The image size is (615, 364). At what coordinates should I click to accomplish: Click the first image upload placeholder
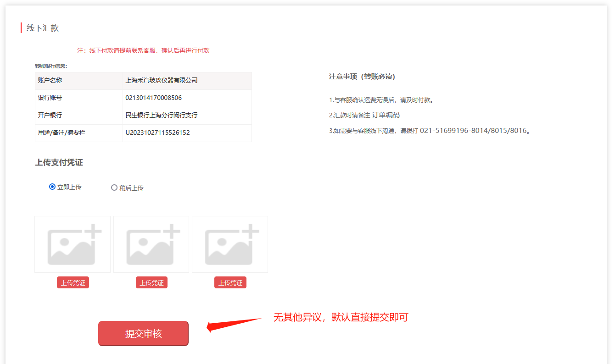pos(73,244)
